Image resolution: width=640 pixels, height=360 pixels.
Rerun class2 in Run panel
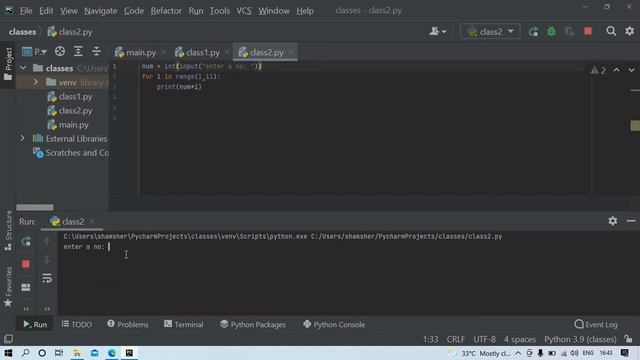point(26,241)
